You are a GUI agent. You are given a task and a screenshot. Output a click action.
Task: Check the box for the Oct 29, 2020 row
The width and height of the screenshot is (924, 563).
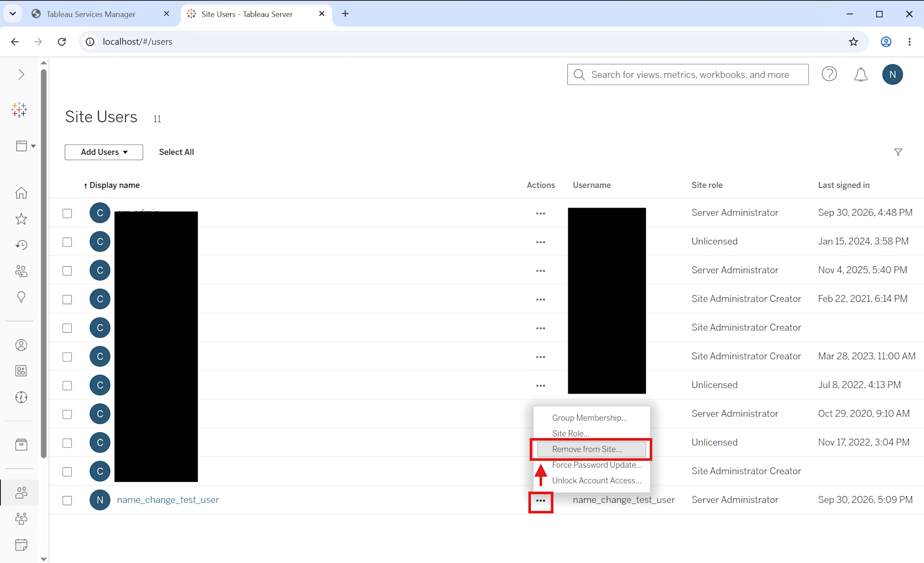point(67,414)
